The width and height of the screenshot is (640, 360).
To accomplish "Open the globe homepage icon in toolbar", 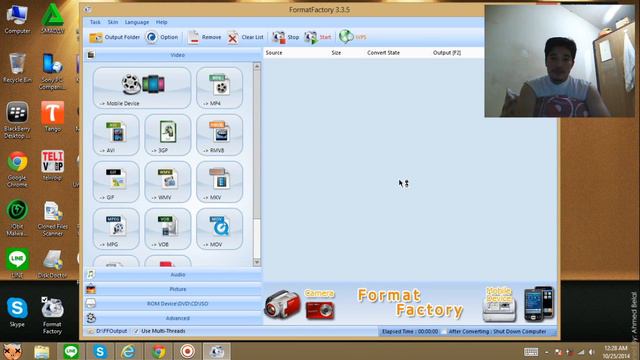I will (346, 37).
